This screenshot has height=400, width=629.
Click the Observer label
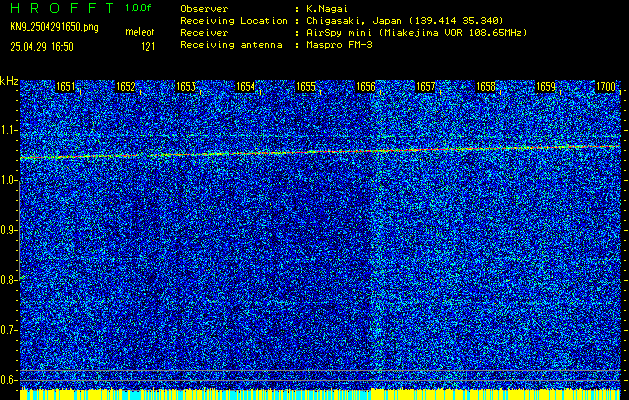tap(204, 9)
